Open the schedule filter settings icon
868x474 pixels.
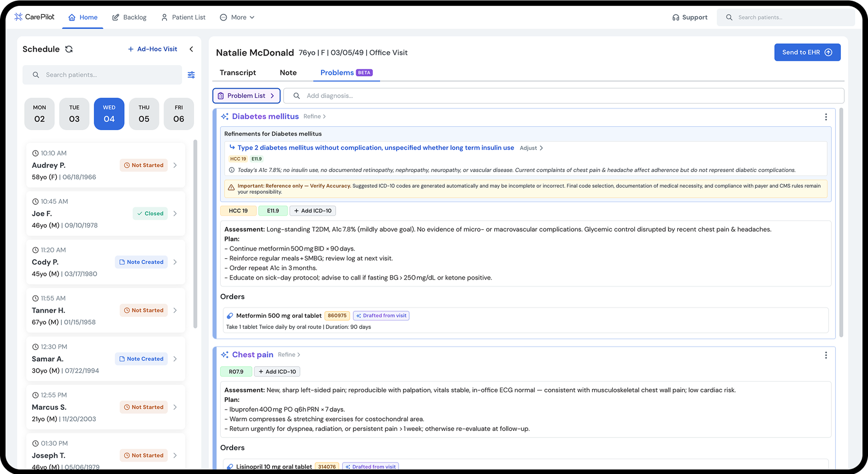pyautogui.click(x=191, y=75)
